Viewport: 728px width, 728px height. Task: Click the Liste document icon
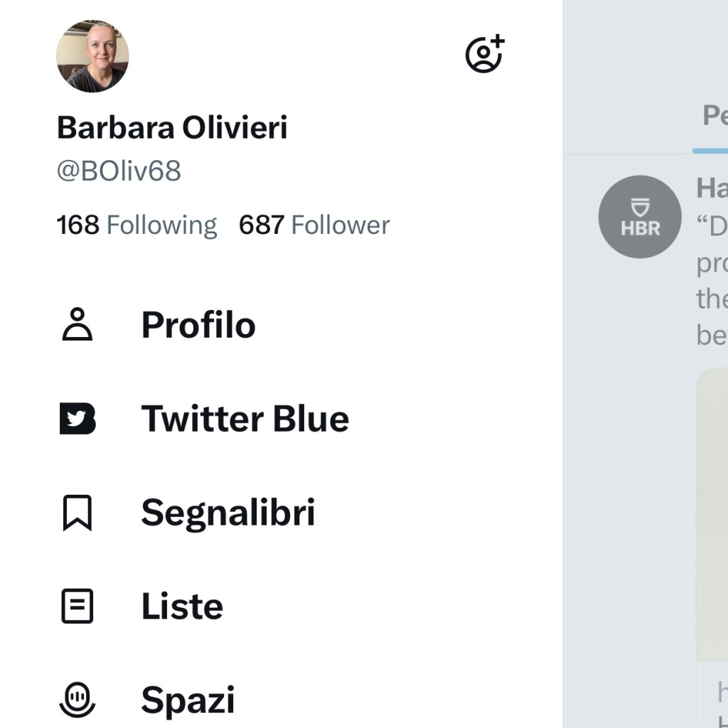click(x=77, y=606)
